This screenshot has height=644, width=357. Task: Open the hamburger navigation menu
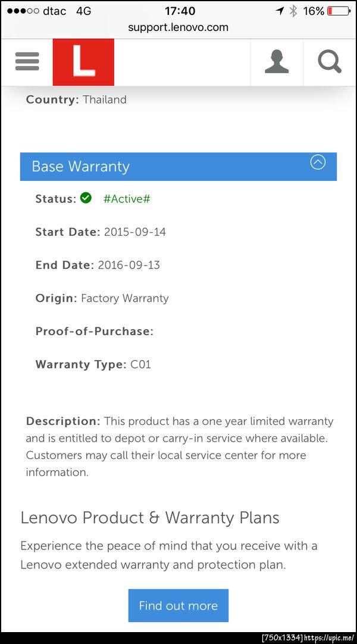click(27, 61)
